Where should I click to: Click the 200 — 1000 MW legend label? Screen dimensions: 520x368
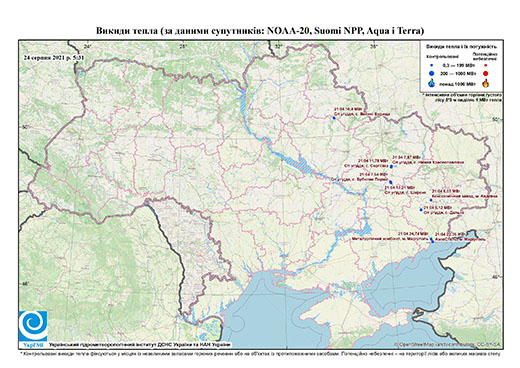coord(459,73)
